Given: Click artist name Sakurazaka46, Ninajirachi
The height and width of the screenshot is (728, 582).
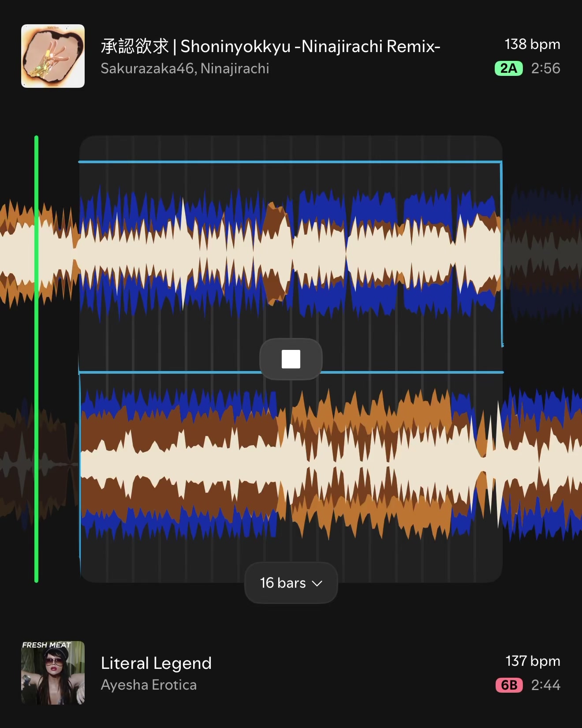Looking at the screenshot, I should click(185, 68).
